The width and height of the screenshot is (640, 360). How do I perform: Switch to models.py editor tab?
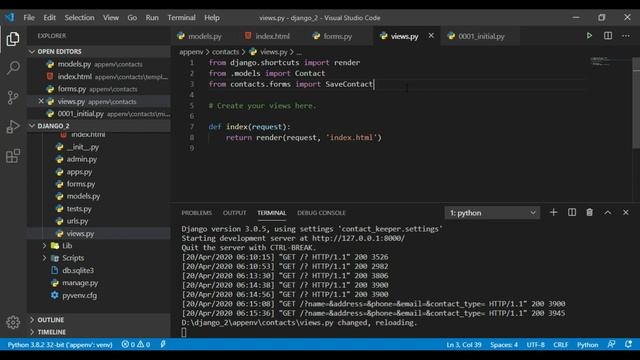pyautogui.click(x=203, y=36)
